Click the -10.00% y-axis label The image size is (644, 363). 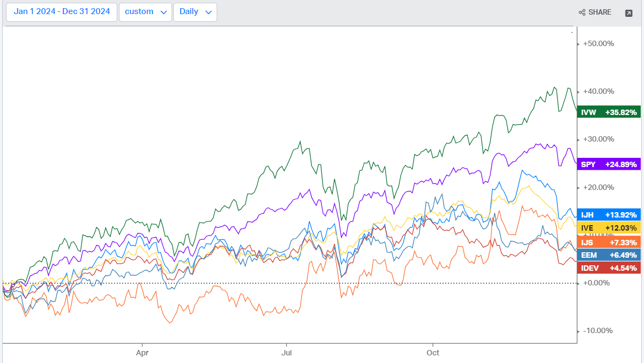click(597, 330)
